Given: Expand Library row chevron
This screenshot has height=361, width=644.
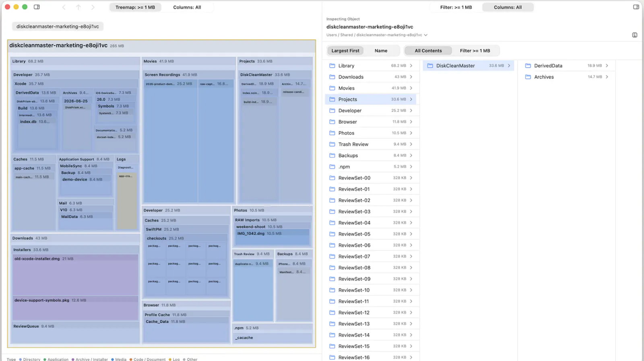Looking at the screenshot, I should 411,66.
